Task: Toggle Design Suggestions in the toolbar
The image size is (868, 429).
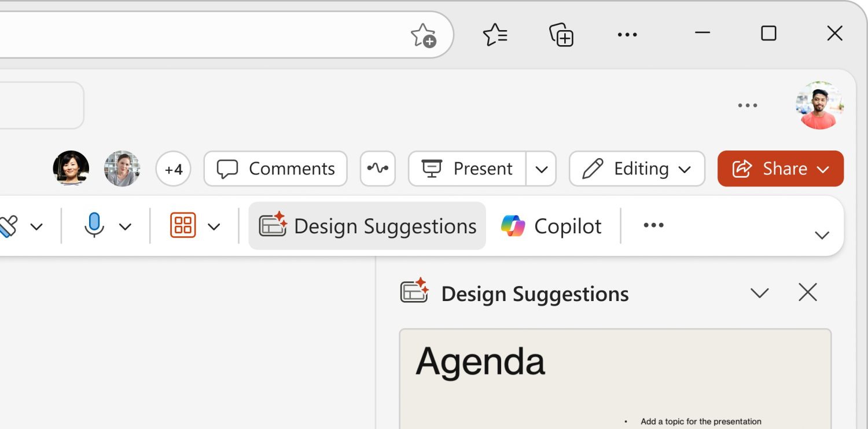Action: tap(367, 226)
